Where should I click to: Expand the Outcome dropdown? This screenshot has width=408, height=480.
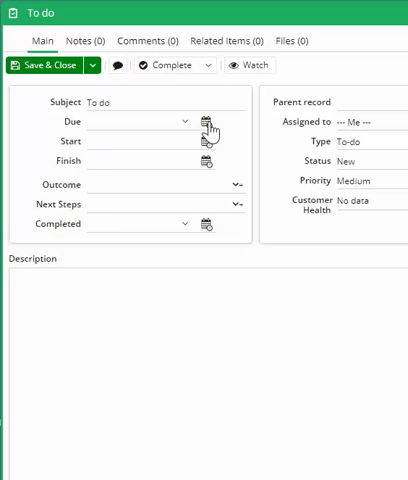pyautogui.click(x=237, y=184)
